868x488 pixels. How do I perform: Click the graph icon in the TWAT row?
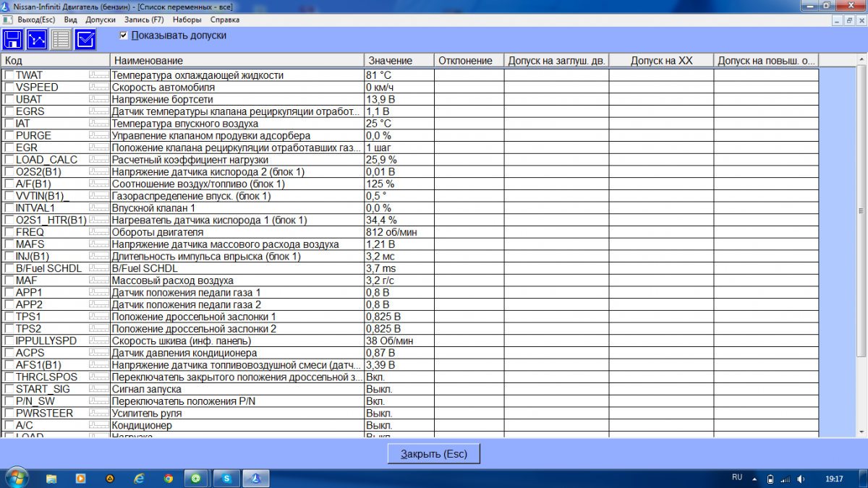pos(99,75)
